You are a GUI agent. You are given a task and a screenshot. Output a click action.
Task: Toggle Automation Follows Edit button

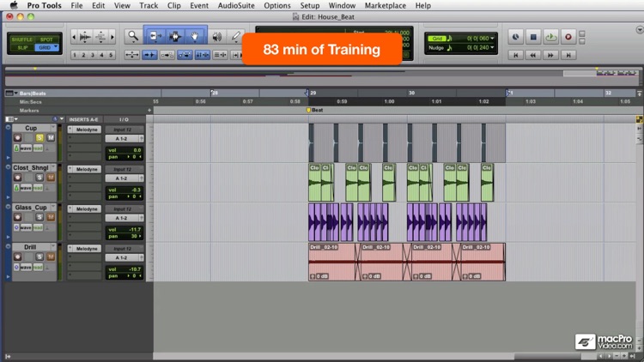pos(185,55)
